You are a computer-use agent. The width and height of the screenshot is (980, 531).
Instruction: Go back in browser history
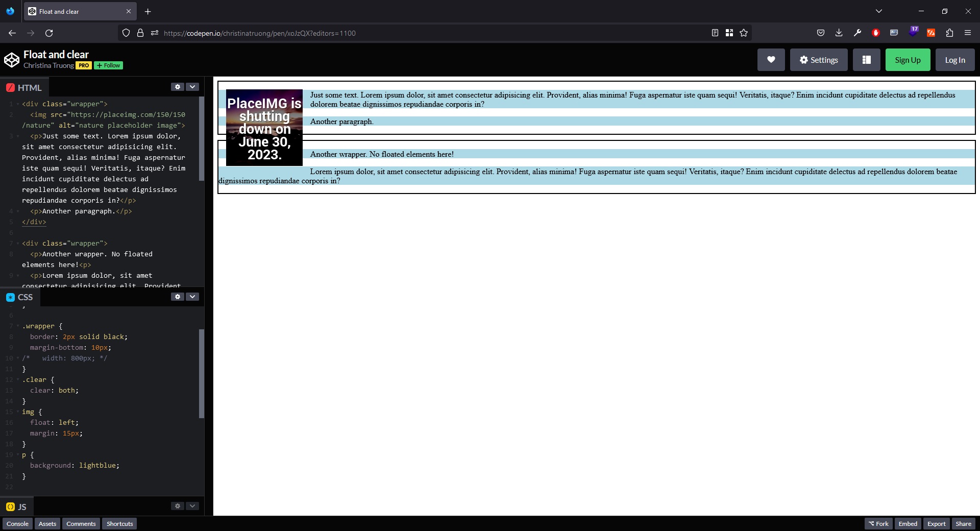click(12, 33)
